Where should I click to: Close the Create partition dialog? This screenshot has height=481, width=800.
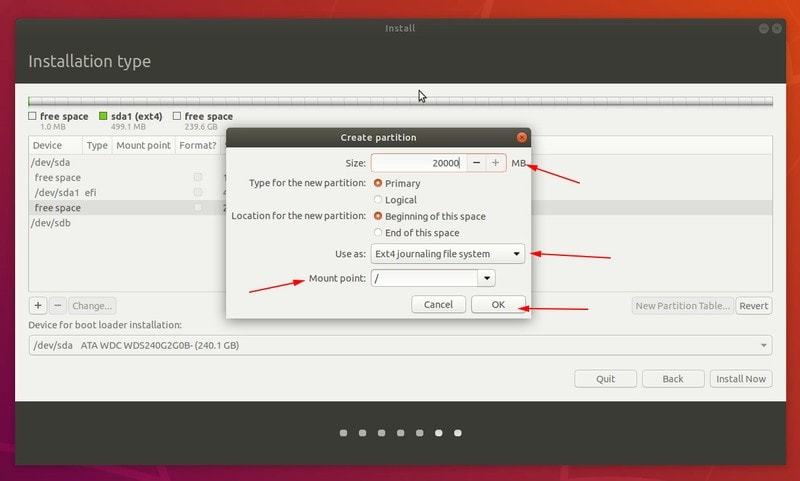pyautogui.click(x=521, y=137)
